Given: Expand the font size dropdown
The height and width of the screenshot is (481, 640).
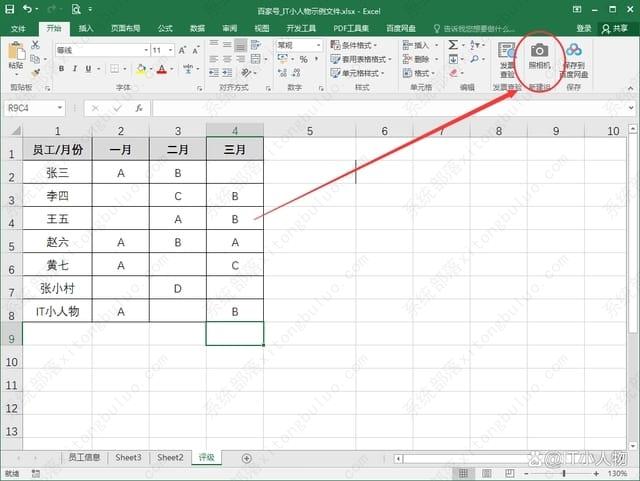Looking at the screenshot, I should click(x=170, y=50).
